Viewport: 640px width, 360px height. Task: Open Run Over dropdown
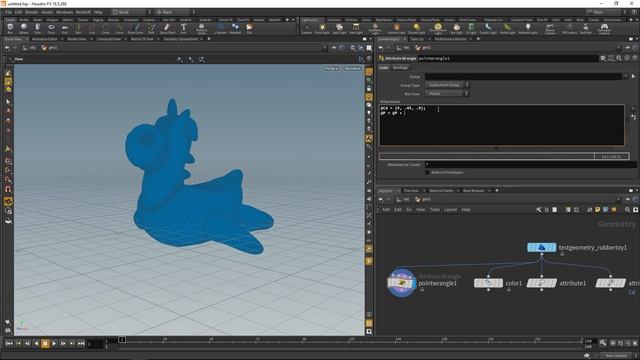(x=447, y=93)
